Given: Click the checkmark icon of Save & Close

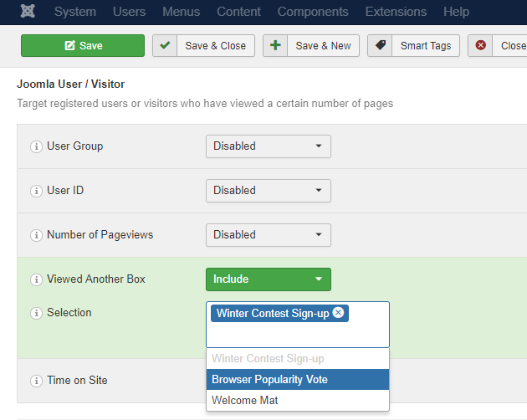Looking at the screenshot, I should pos(165,45).
